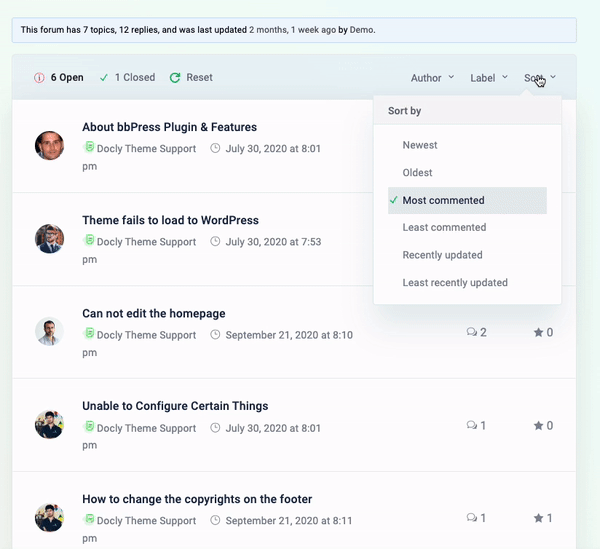
Task: Sort topics by Oldest
Action: coord(417,173)
